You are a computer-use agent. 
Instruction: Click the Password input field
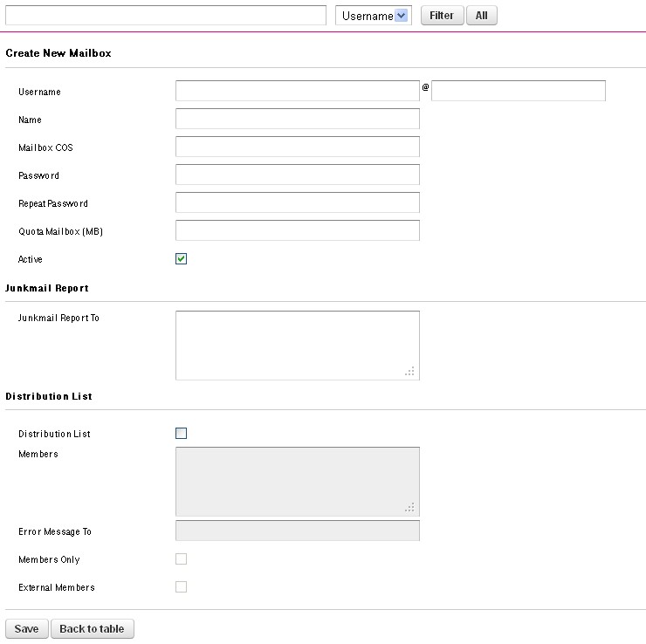point(298,175)
